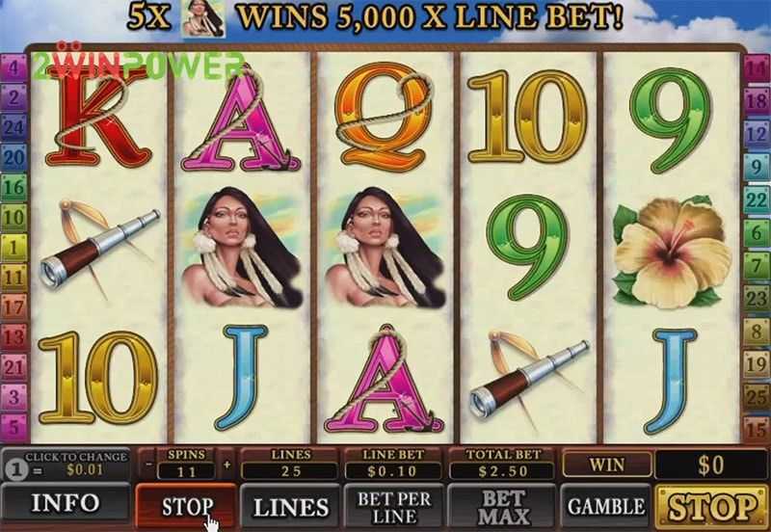Select payline 4 marker on left side
Viewport: 771px width, 532px height.
pos(13,67)
